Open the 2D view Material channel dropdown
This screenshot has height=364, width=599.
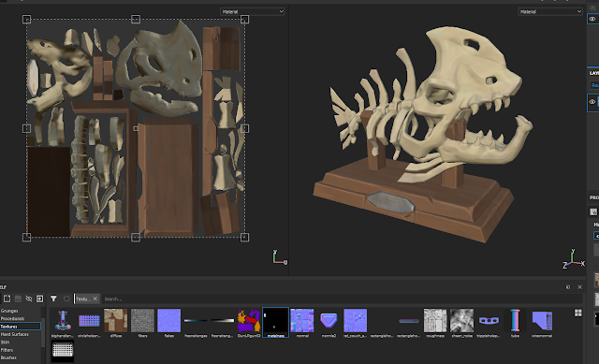[252, 12]
